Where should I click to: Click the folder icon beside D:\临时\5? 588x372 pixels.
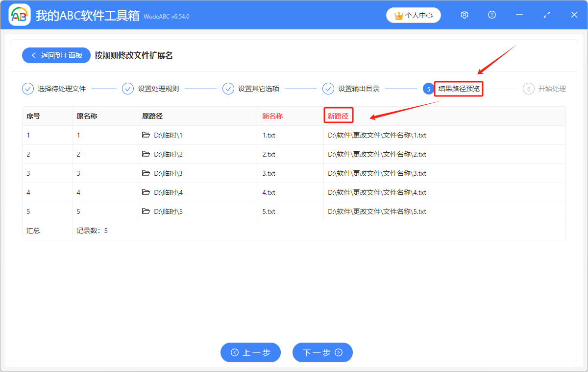click(147, 211)
